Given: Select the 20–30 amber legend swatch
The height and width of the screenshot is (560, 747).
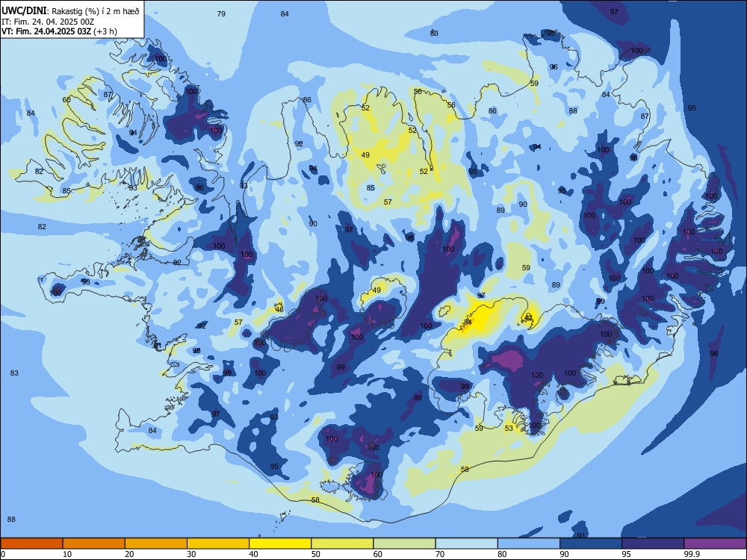Looking at the screenshot, I should pyautogui.click(x=156, y=544).
